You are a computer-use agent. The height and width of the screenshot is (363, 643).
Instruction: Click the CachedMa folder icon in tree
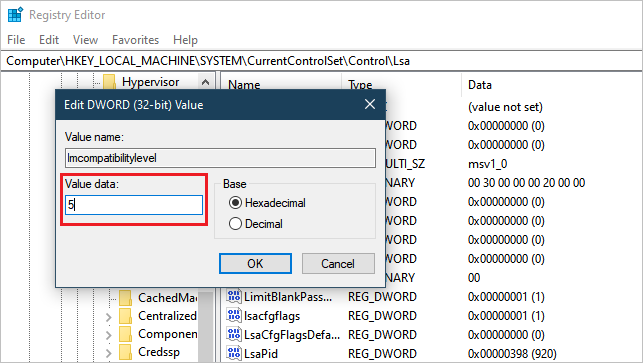tap(125, 297)
